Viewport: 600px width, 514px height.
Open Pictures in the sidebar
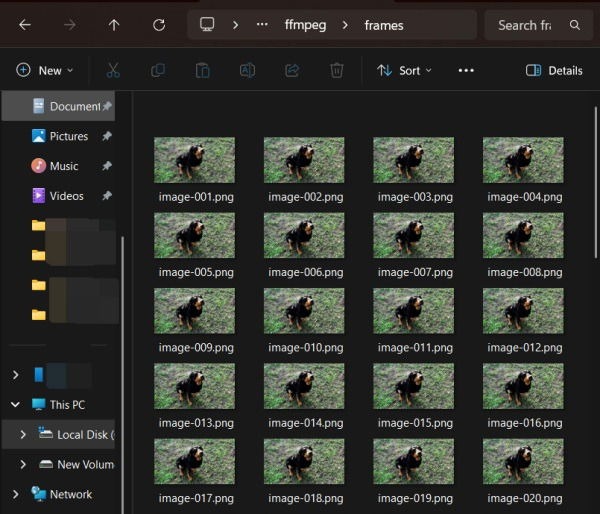pyautogui.click(x=68, y=136)
